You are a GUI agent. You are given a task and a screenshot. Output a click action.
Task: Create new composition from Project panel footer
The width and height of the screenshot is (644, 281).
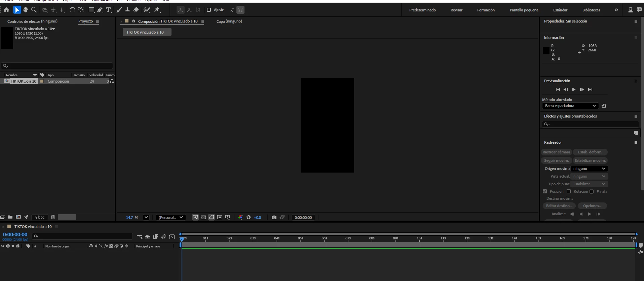18,217
